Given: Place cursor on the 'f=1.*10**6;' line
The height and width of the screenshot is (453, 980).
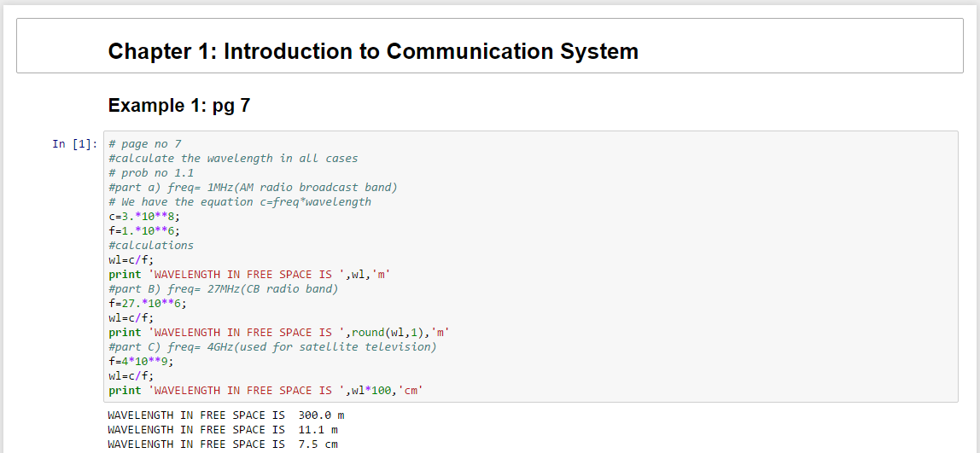Looking at the screenshot, I should pyautogui.click(x=144, y=231).
